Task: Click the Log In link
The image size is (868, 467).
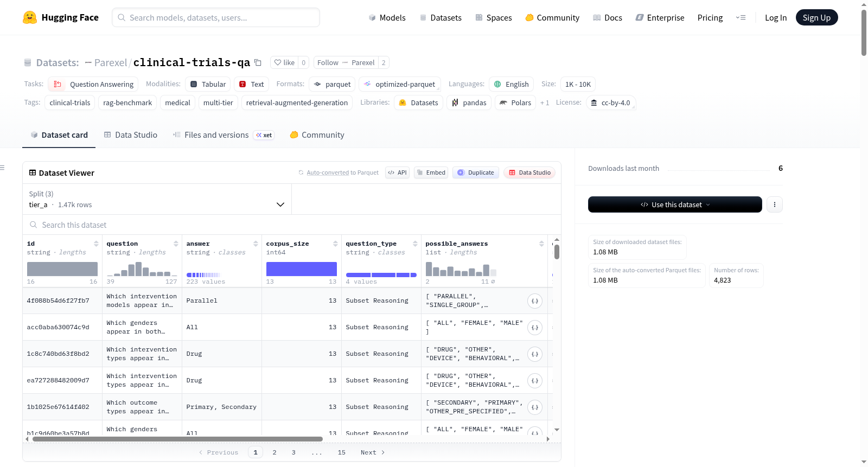Action: (x=776, y=17)
